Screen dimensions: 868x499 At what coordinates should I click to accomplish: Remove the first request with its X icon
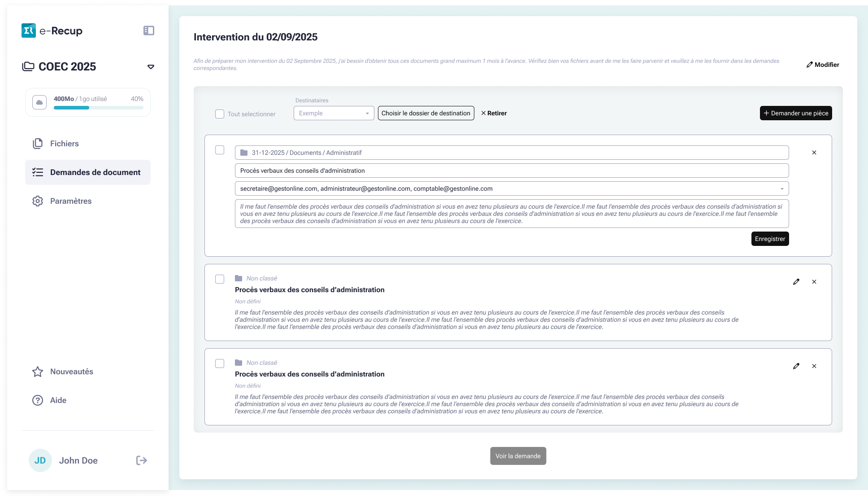click(814, 153)
